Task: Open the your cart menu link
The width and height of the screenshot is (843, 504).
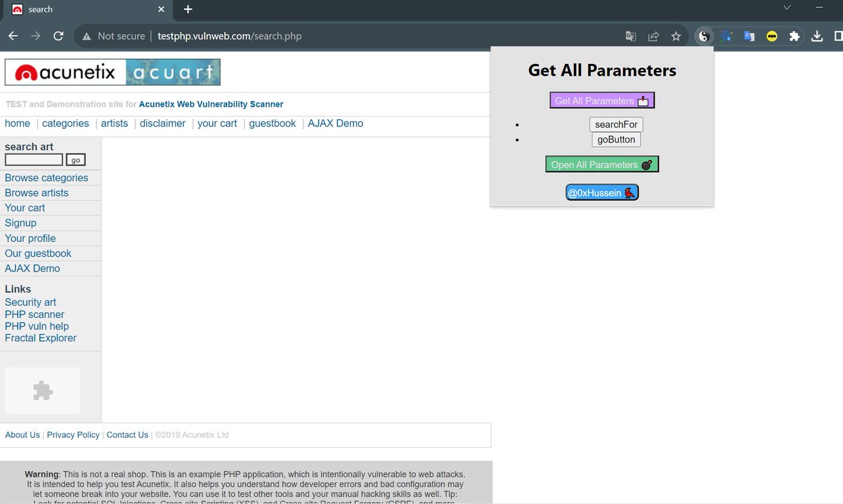Action: tap(217, 124)
